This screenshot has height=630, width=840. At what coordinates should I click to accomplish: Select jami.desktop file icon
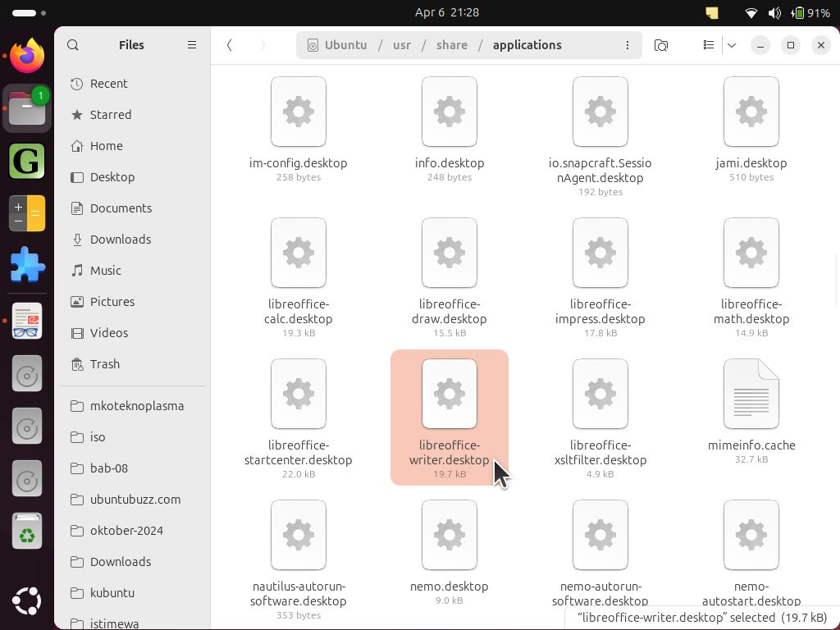[x=751, y=112]
